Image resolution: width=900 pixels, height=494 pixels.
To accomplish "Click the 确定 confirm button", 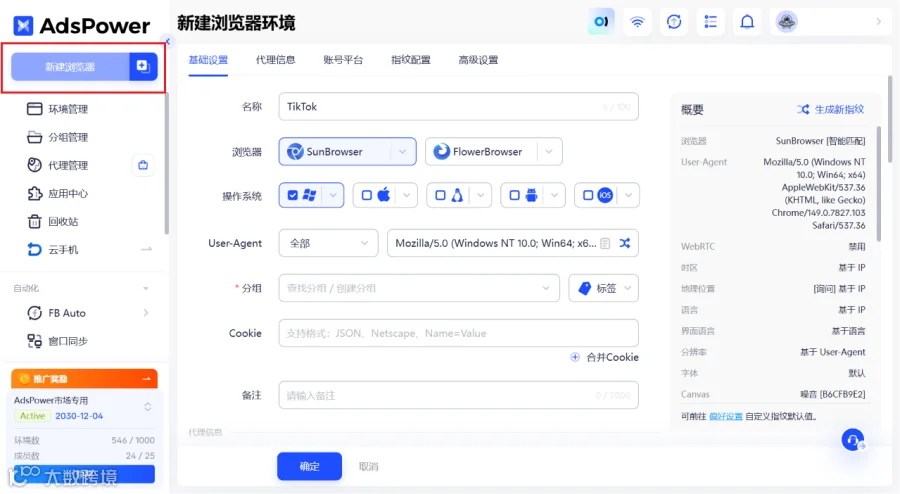I will tap(309, 466).
